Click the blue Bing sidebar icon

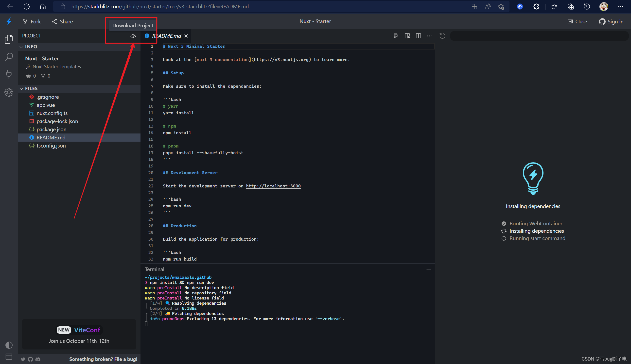(x=520, y=6)
